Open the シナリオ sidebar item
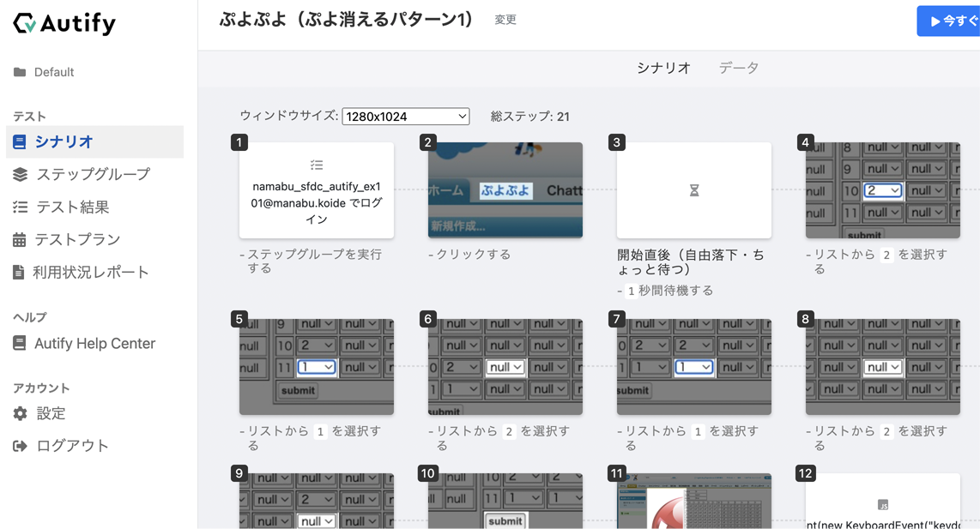The height and width of the screenshot is (529, 980). coord(95,141)
